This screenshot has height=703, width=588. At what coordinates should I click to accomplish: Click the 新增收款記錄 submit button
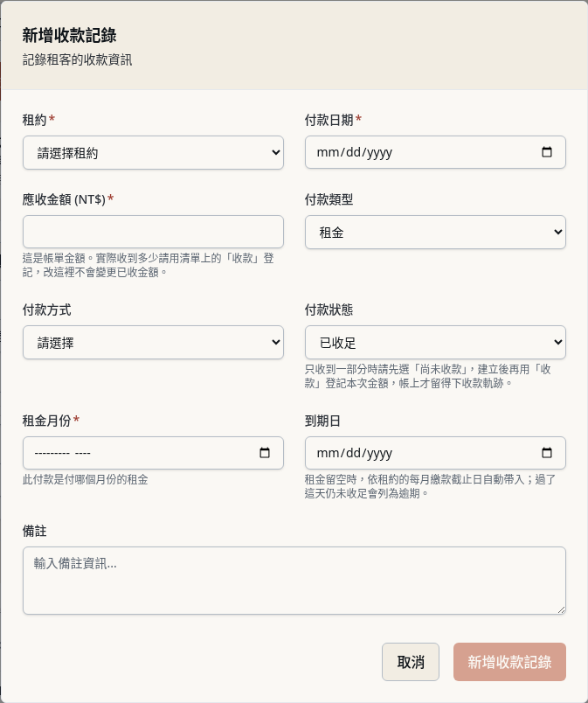pos(509,662)
